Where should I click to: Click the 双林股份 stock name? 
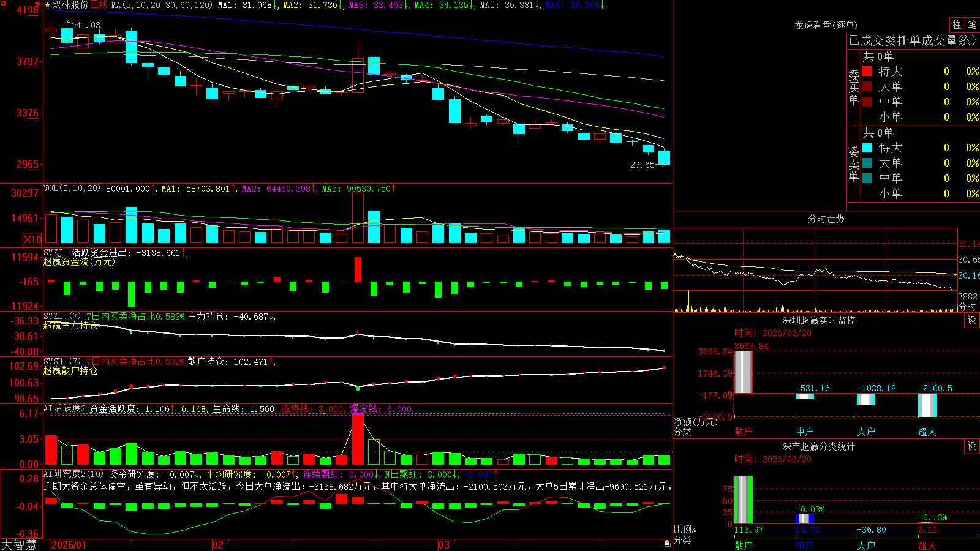pyautogui.click(x=70, y=5)
